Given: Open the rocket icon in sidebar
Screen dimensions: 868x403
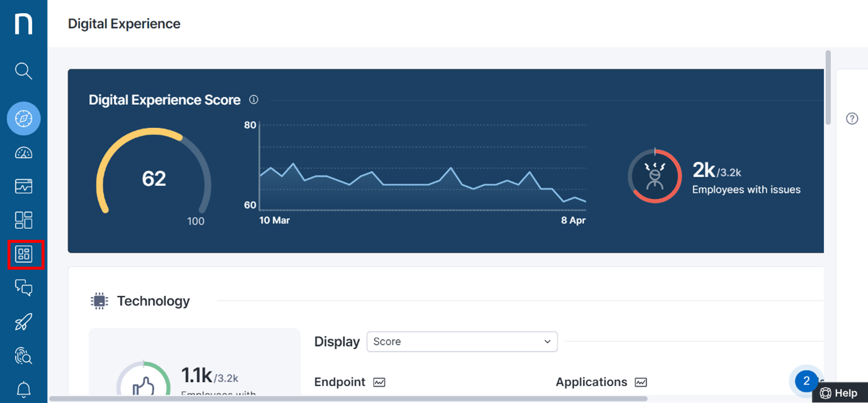Looking at the screenshot, I should [24, 322].
